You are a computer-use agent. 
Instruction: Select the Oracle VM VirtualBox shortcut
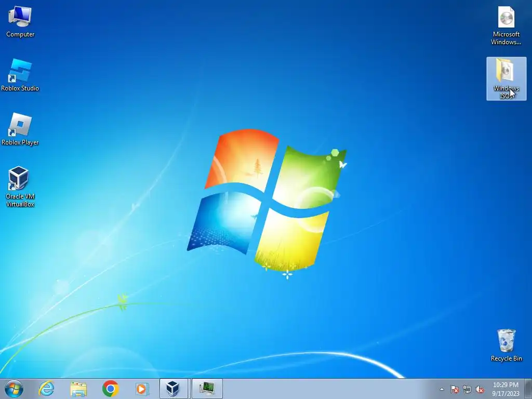pyautogui.click(x=20, y=187)
